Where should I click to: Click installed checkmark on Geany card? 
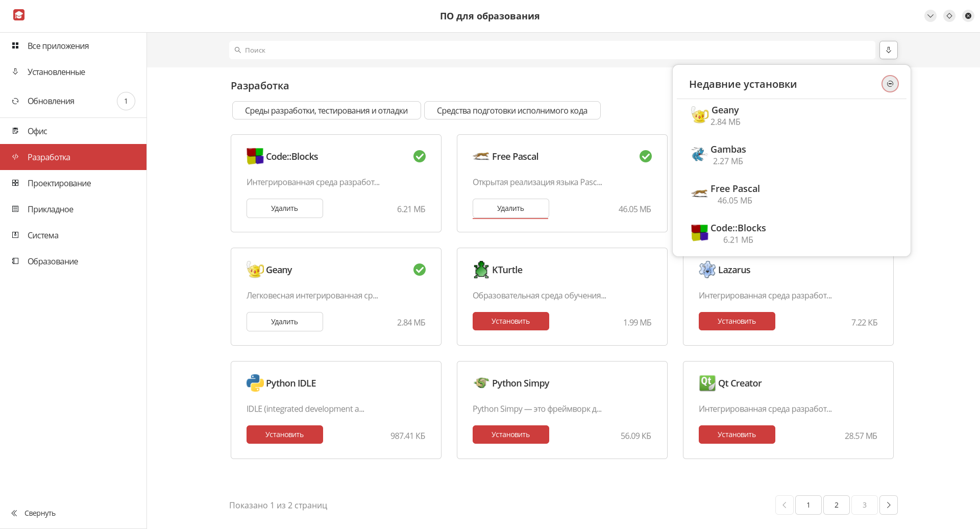pos(420,270)
